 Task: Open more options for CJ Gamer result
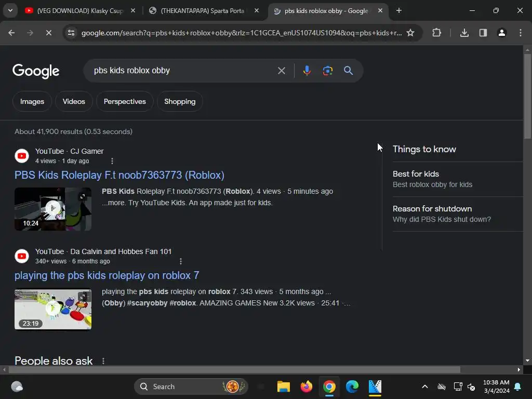[112, 161]
